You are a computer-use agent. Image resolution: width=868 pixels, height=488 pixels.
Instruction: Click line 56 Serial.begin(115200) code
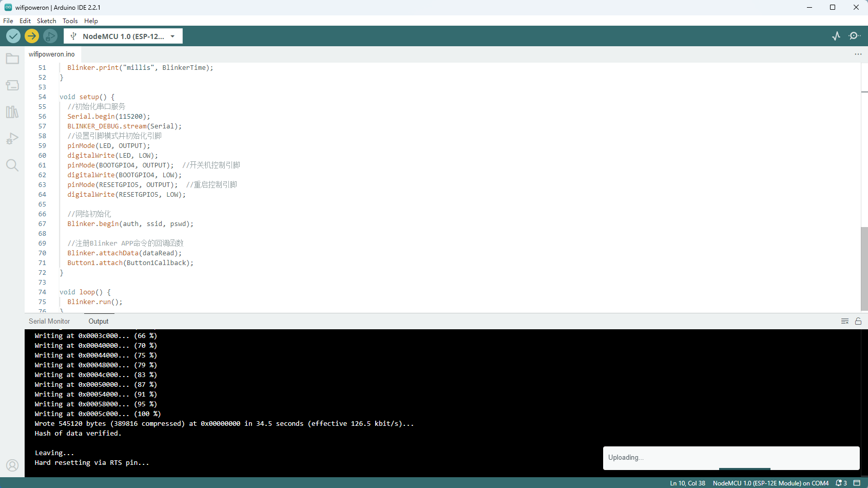tap(109, 117)
